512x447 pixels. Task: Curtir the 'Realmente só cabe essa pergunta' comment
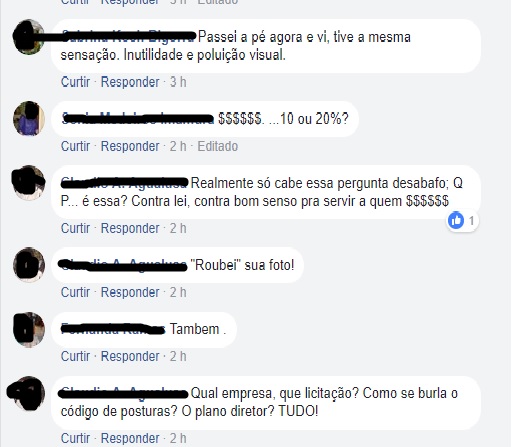click(75, 228)
